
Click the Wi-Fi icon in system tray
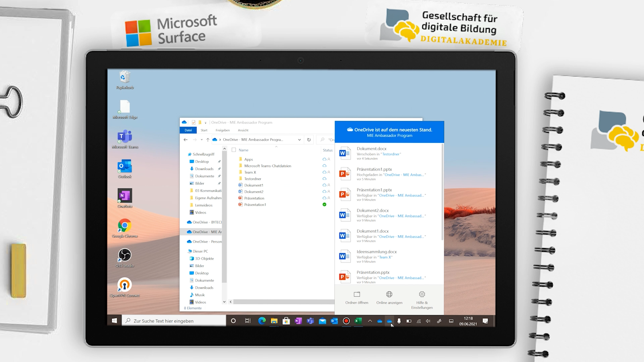pyautogui.click(x=419, y=321)
